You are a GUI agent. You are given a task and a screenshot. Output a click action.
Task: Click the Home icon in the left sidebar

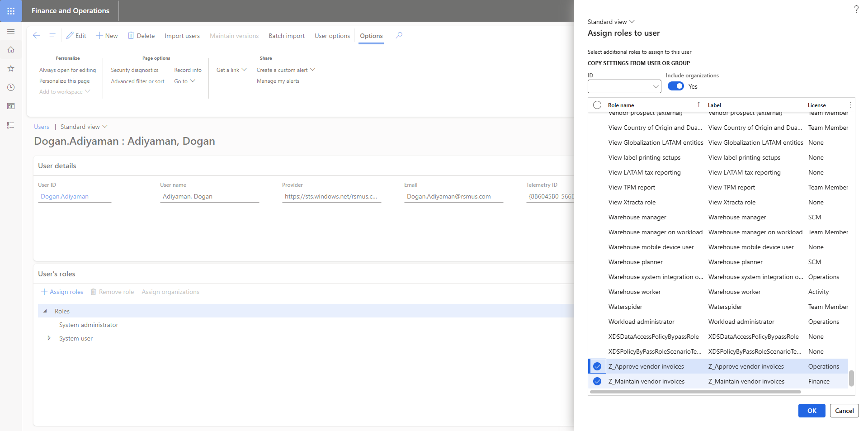[11, 50]
